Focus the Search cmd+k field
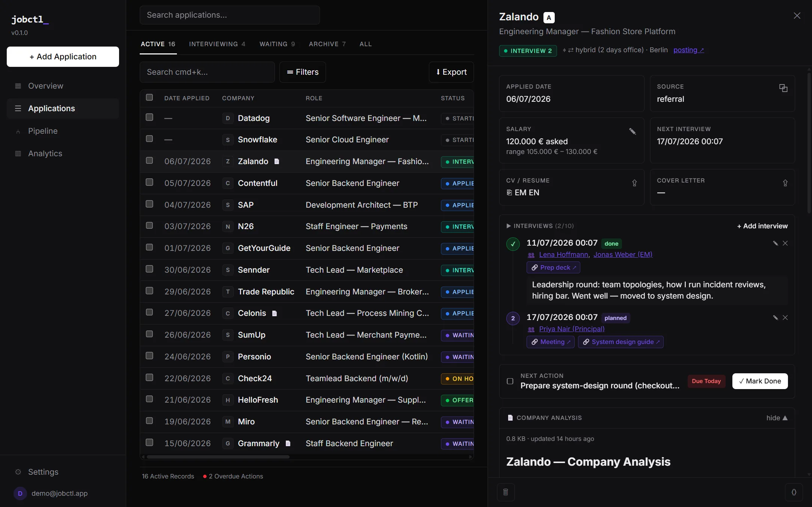This screenshot has height=507, width=812. pos(207,72)
